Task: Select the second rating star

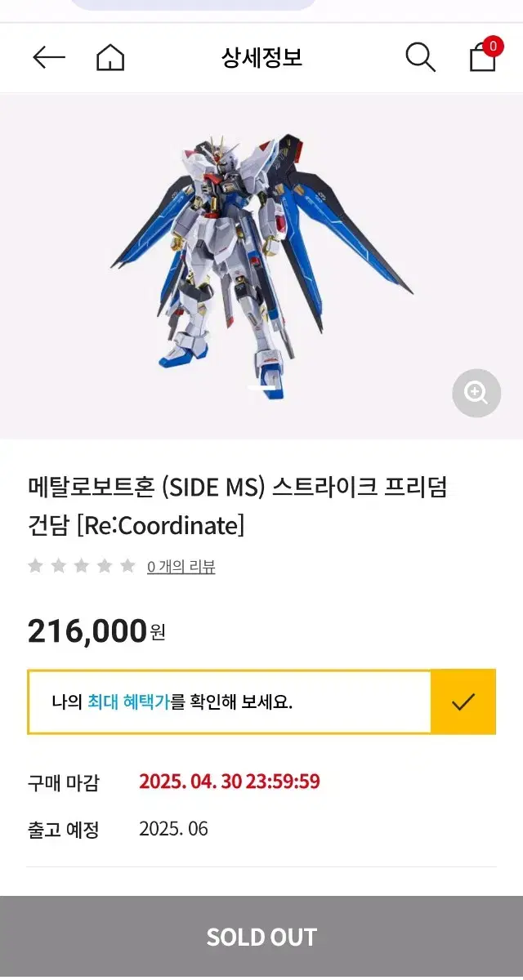Action: pyautogui.click(x=58, y=566)
